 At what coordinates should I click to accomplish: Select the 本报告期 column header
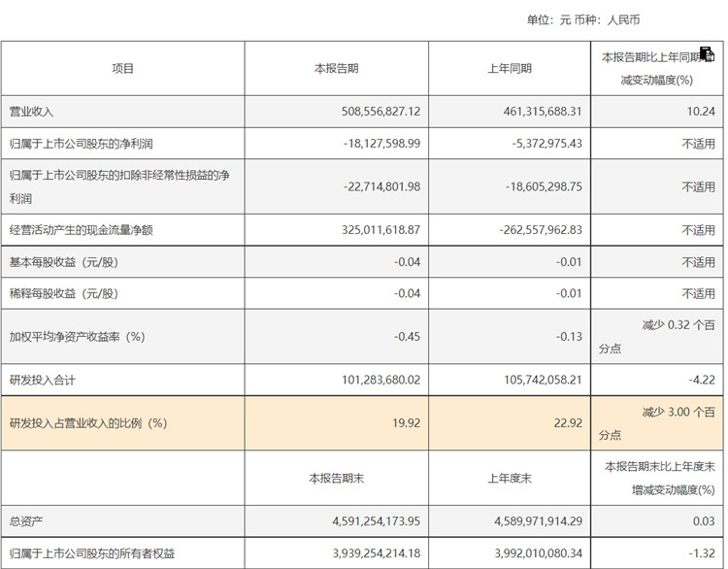click(x=336, y=69)
